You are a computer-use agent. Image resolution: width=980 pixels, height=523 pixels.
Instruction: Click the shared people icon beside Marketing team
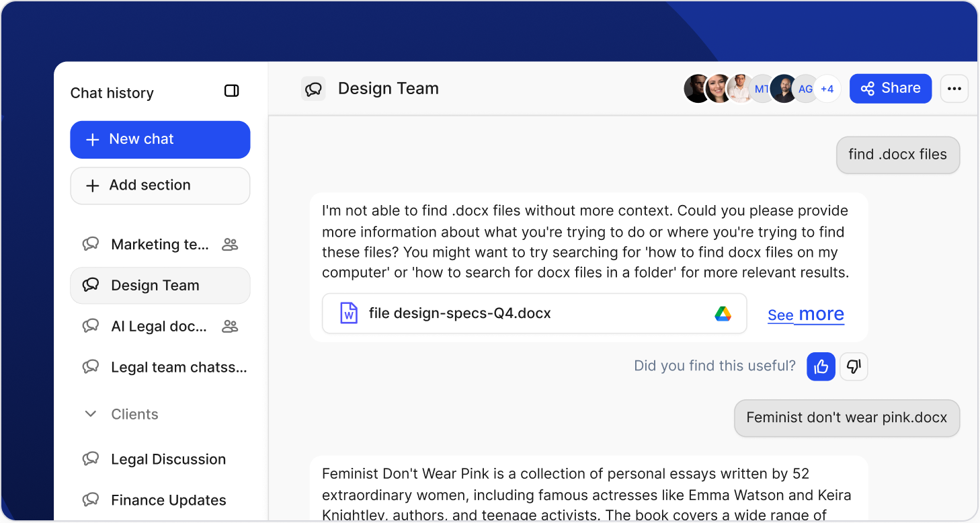pyautogui.click(x=230, y=245)
